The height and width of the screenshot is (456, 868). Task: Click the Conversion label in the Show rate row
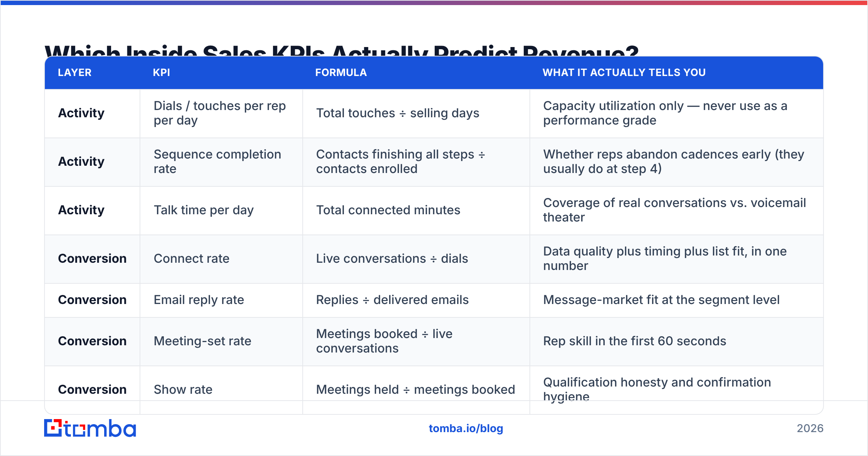(92, 389)
